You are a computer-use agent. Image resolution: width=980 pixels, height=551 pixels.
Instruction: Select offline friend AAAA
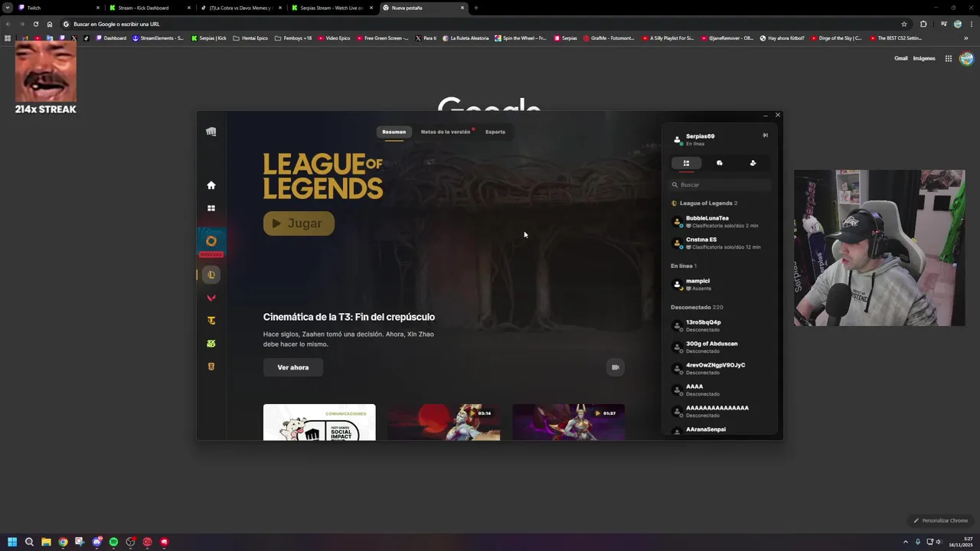click(720, 390)
